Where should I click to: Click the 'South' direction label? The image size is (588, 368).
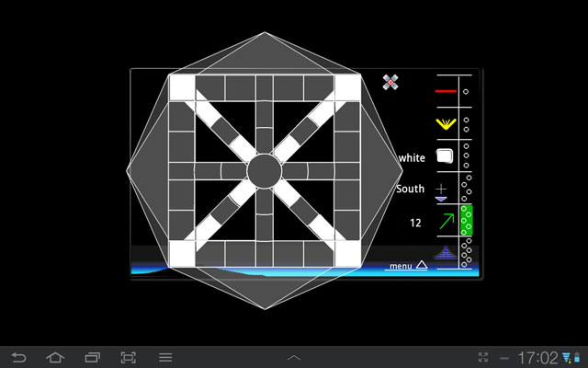411,189
